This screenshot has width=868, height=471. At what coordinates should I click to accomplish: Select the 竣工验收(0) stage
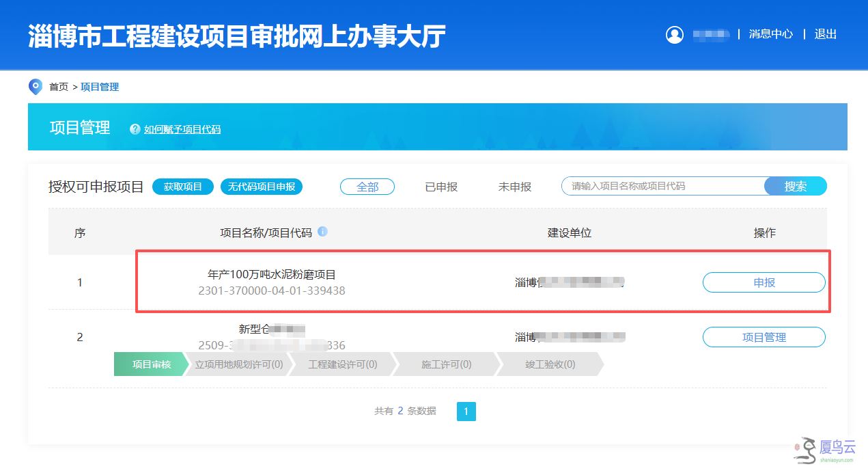(550, 364)
